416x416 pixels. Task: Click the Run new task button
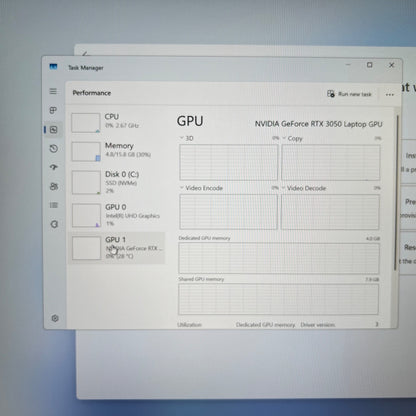coord(349,94)
